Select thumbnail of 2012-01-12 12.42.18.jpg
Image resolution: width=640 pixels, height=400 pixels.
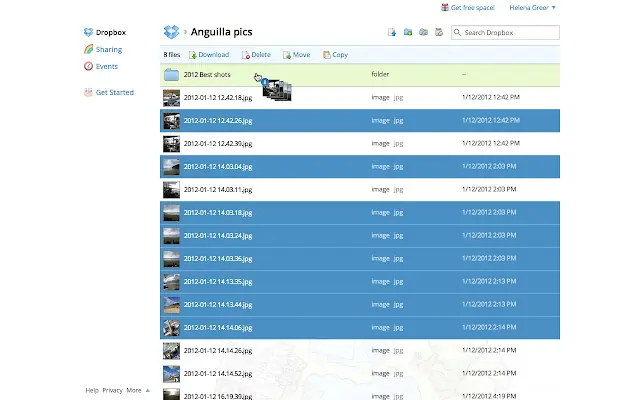coord(171,98)
